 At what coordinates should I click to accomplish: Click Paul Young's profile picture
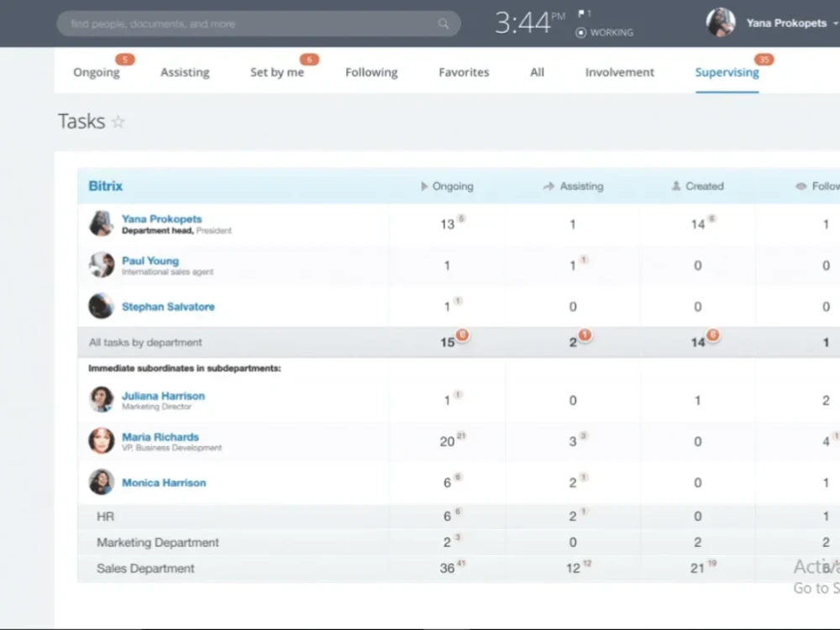(101, 265)
